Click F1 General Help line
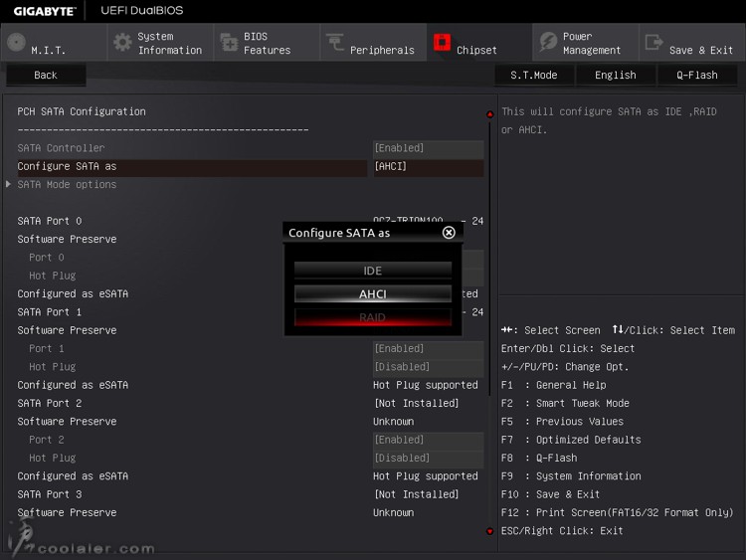746x560 pixels. click(x=554, y=385)
